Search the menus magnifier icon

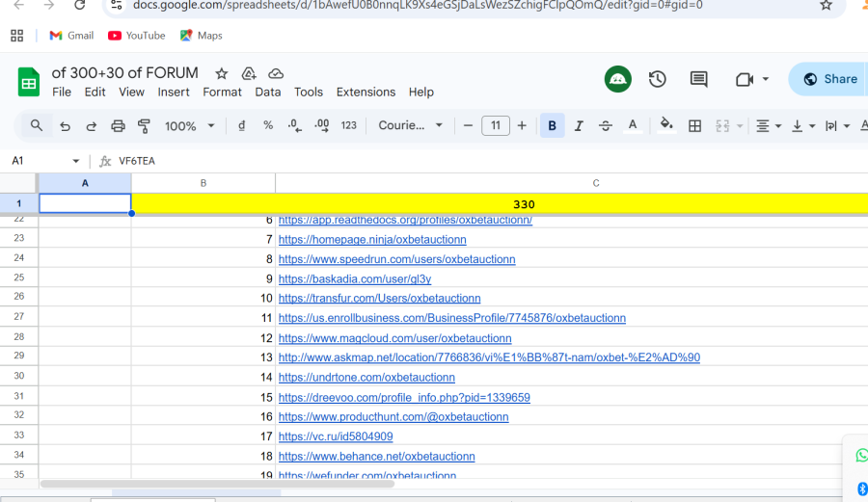pyautogui.click(x=37, y=125)
